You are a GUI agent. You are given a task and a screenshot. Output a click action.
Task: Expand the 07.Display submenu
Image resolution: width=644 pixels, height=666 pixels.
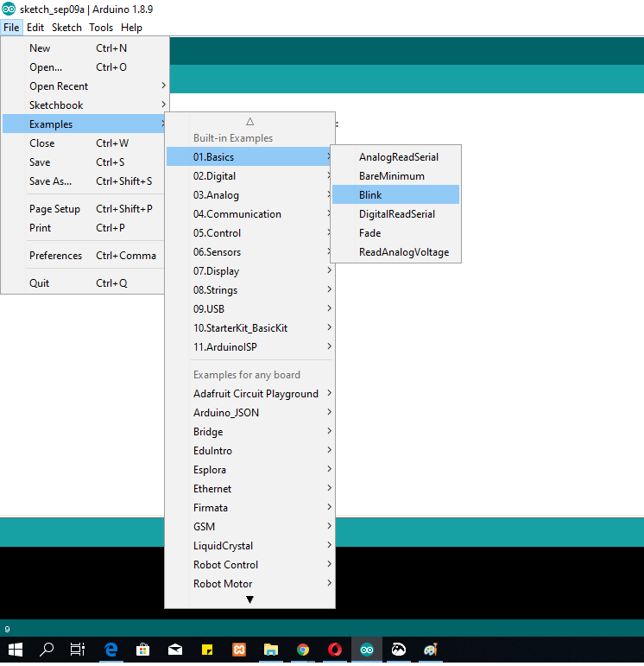pos(250,271)
